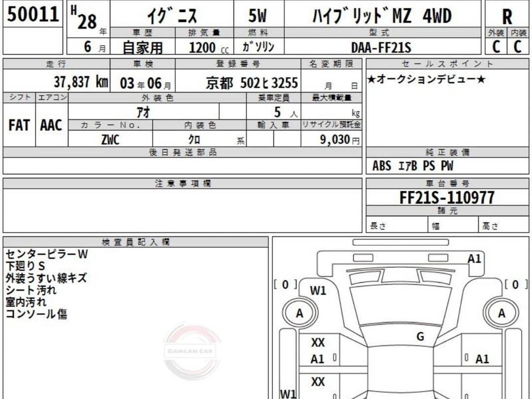Click the note コンソール傷
The height and width of the screenshot is (399, 532).
tap(36, 314)
